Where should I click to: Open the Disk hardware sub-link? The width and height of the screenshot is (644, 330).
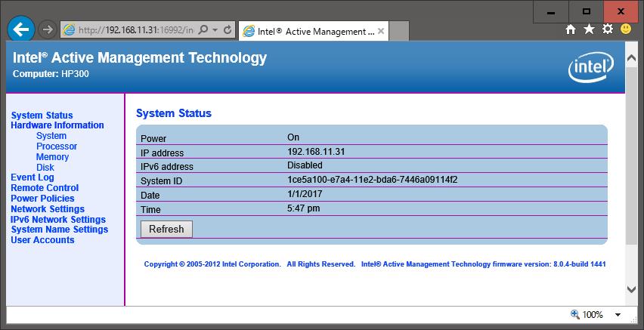[x=45, y=168]
